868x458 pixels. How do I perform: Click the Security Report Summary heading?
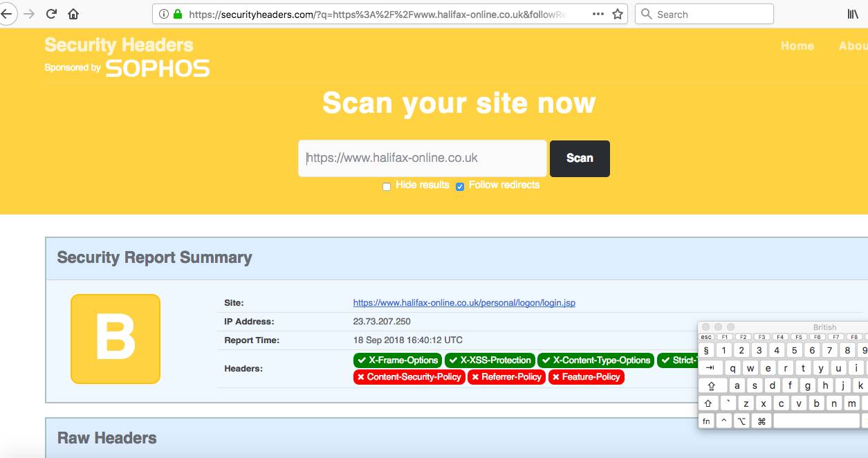pyautogui.click(x=154, y=258)
